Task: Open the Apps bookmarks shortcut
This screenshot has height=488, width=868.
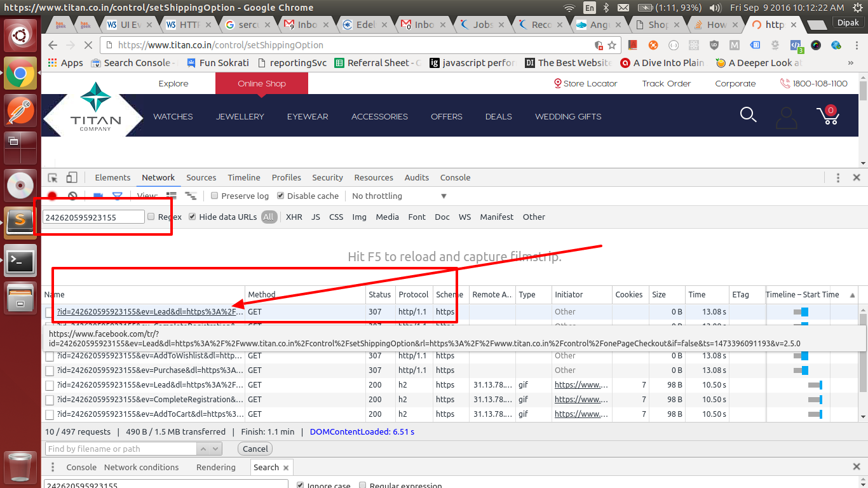Action: click(x=65, y=63)
